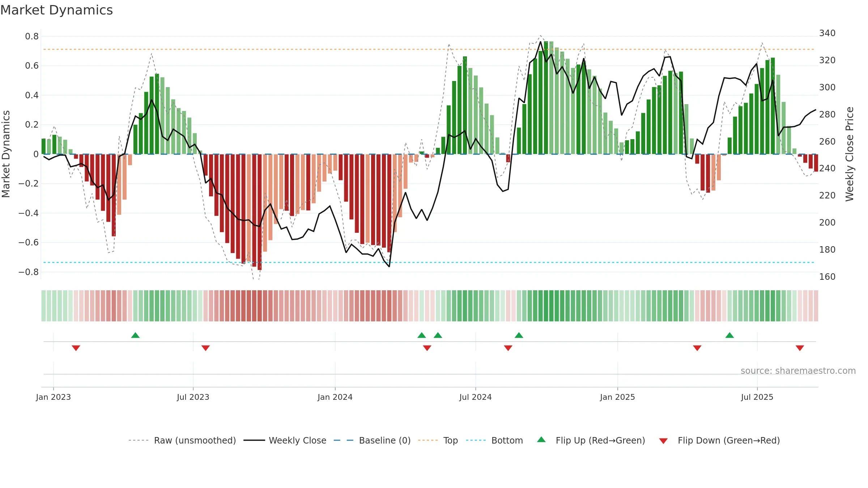Click the Jan 2023 x-axis label
The width and height of the screenshot is (868, 488).
click(x=54, y=397)
